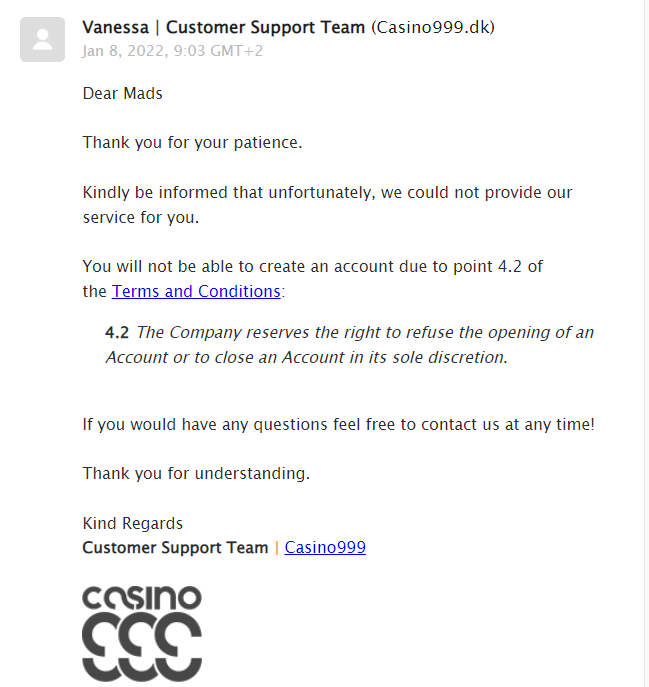Click the bold 4.2 clause number
Screen dimensions: 649x687
[x=117, y=333]
